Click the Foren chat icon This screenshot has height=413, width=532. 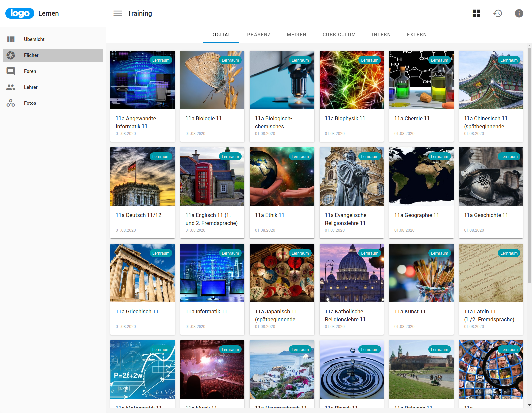(11, 71)
